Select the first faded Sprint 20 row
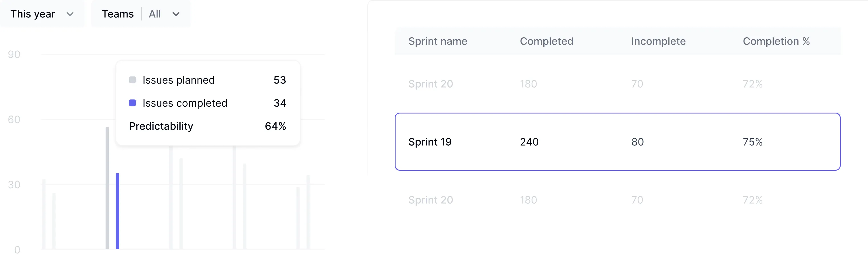 pos(617,84)
